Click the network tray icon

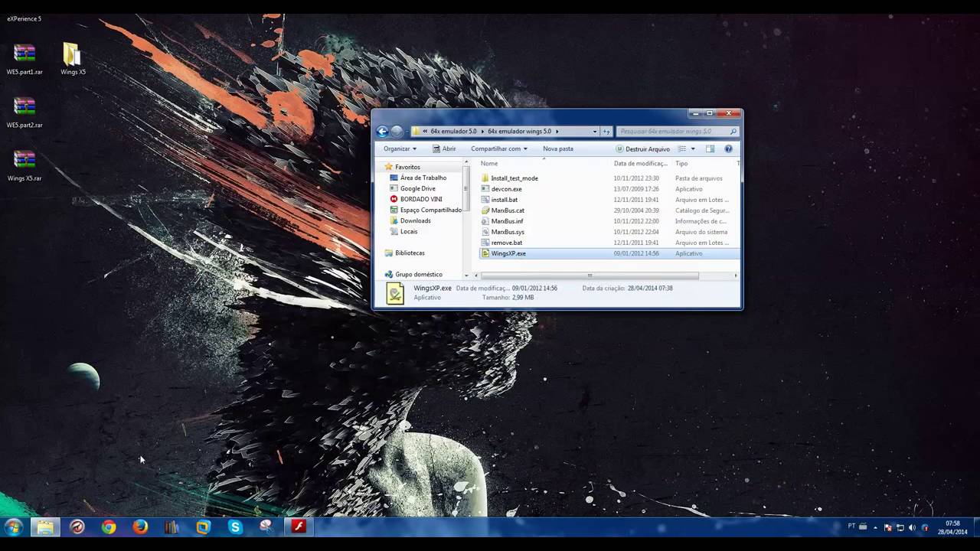point(900,527)
